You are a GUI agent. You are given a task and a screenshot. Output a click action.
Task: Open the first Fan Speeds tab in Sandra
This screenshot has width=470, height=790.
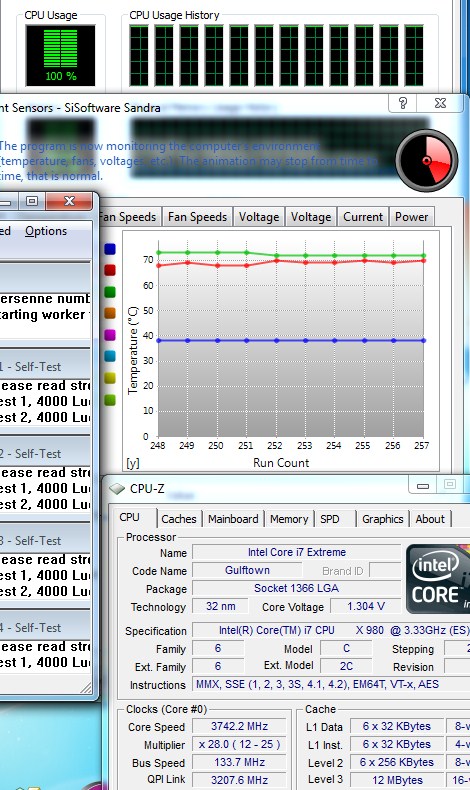click(128, 217)
